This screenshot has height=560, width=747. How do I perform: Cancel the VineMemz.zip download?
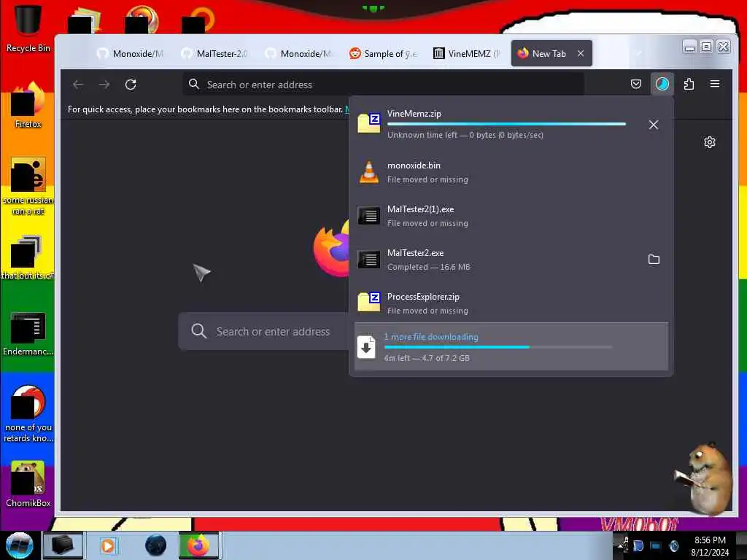click(x=654, y=125)
